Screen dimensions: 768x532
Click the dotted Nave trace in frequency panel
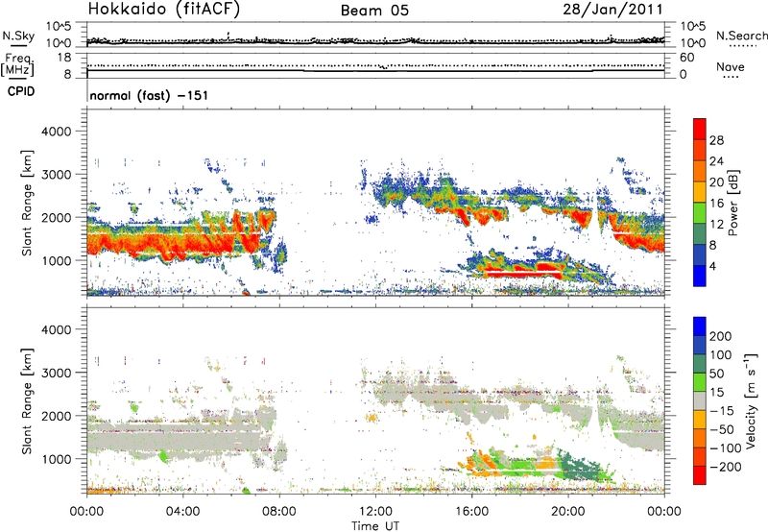coord(375,65)
